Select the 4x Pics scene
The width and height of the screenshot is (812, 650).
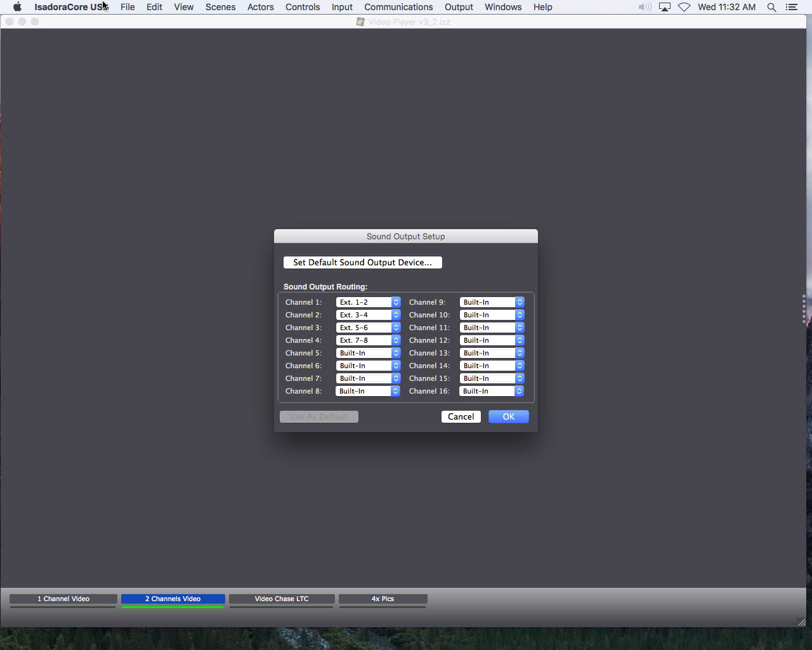(383, 599)
